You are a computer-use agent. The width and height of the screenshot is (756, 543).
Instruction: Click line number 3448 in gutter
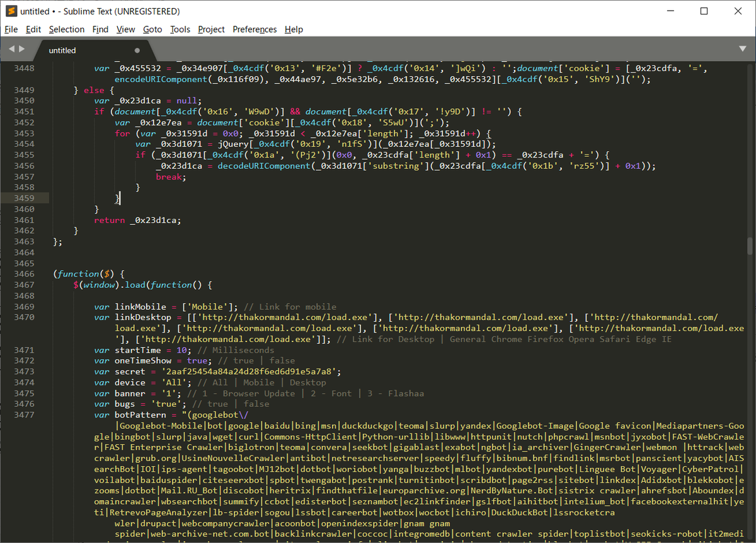pyautogui.click(x=25, y=68)
